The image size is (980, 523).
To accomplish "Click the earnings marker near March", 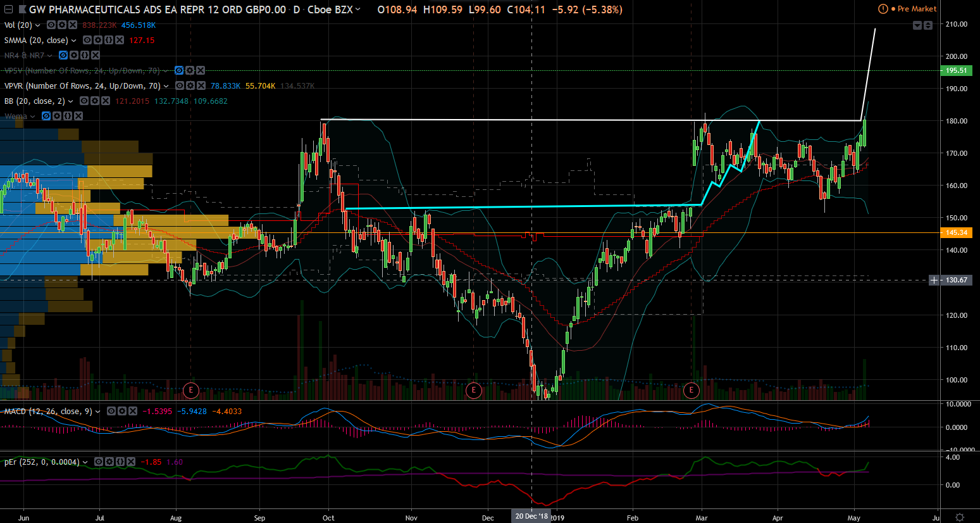I will point(691,389).
